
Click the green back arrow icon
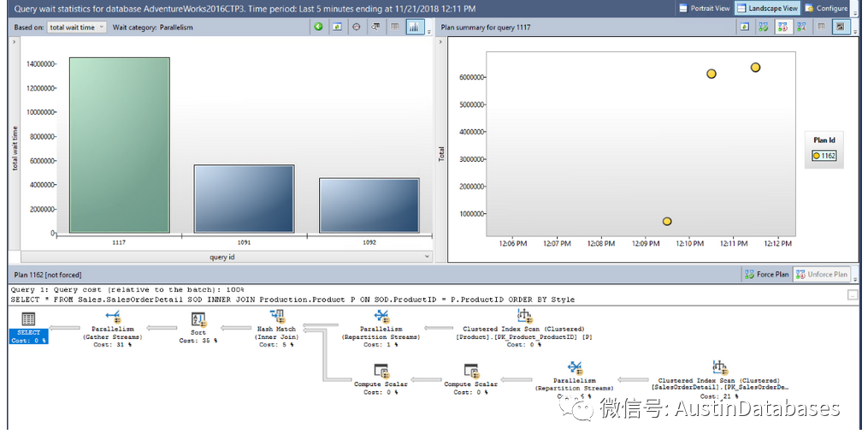[x=319, y=27]
